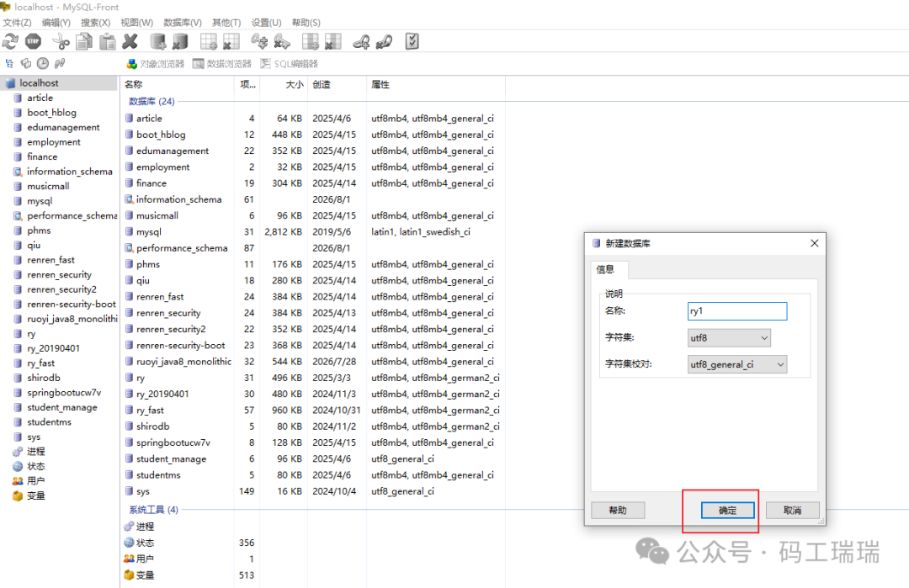Image resolution: width=909 pixels, height=588 pixels.
Task: Select boot_hblog in the navigator tree
Action: point(51,113)
